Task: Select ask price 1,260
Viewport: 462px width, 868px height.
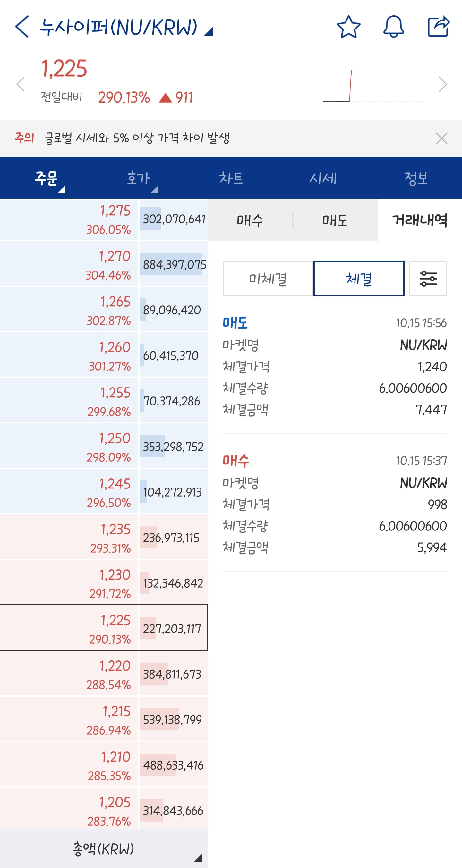Action: coord(69,355)
